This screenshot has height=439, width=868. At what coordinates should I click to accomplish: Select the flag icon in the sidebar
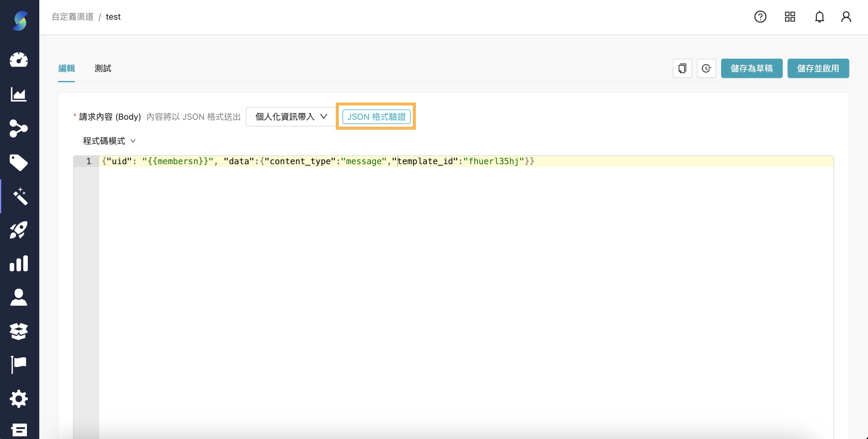click(19, 364)
